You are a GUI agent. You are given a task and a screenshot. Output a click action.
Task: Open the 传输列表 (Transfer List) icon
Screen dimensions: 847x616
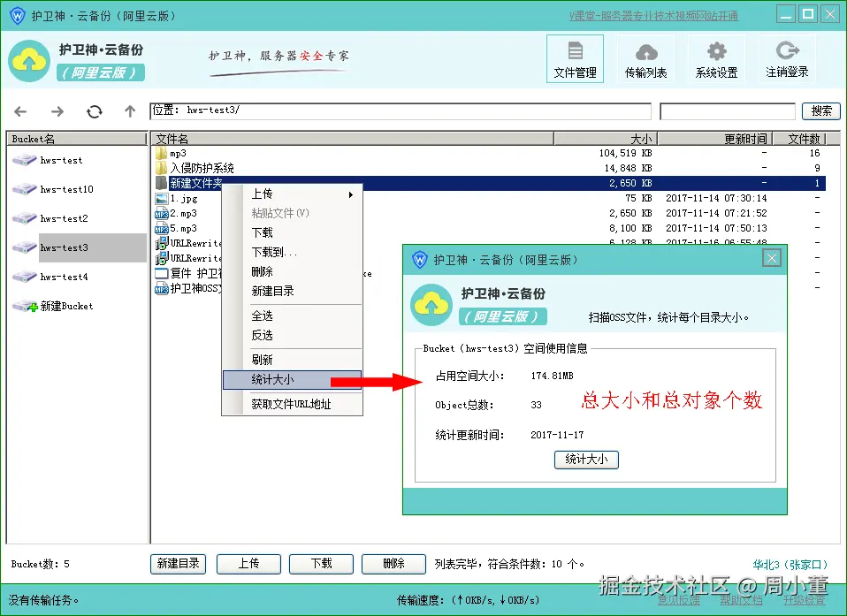coord(645,57)
